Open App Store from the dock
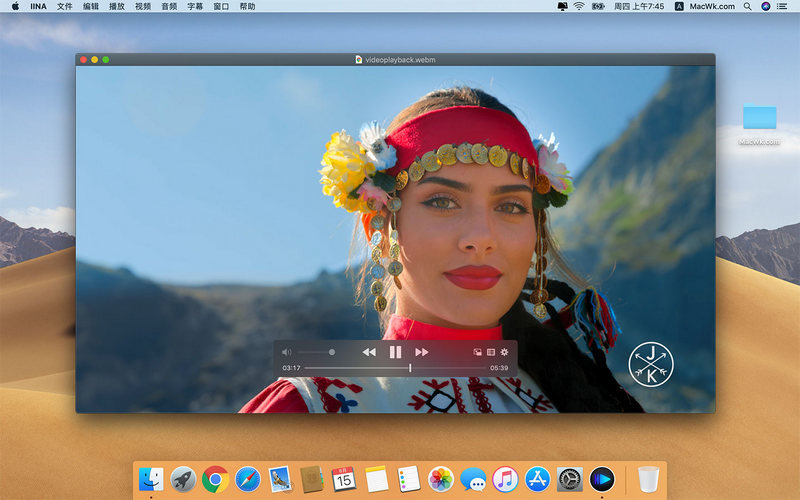This screenshot has width=800, height=500. pos(537,479)
